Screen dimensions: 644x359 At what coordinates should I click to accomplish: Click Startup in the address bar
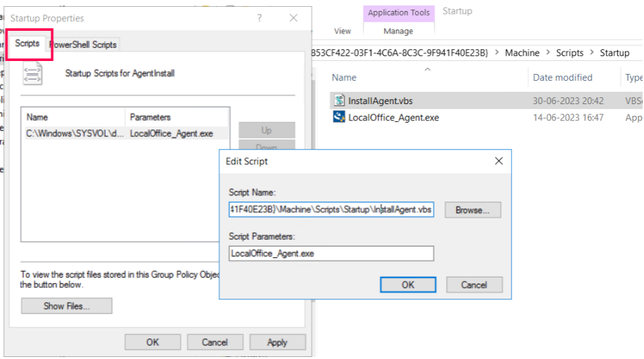(615, 53)
